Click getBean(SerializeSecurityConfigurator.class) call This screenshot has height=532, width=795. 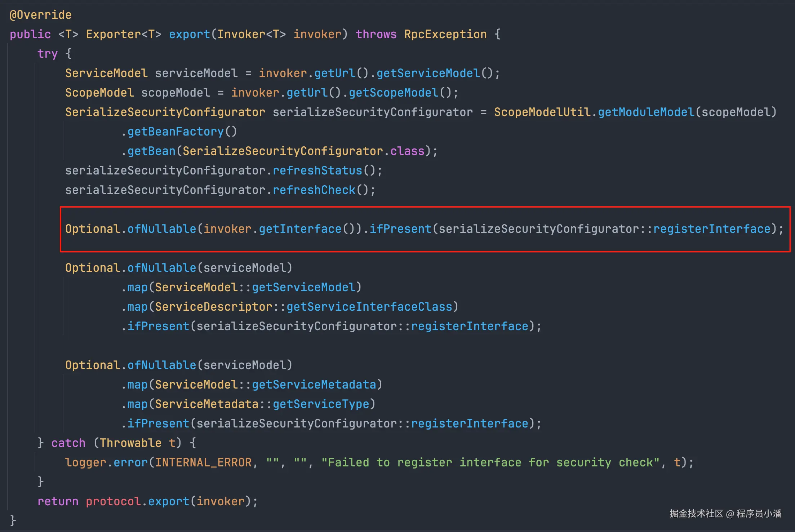coord(279,151)
